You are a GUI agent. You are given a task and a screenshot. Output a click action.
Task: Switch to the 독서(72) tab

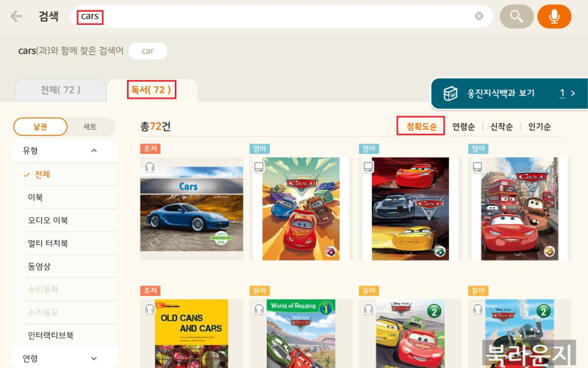tap(151, 90)
